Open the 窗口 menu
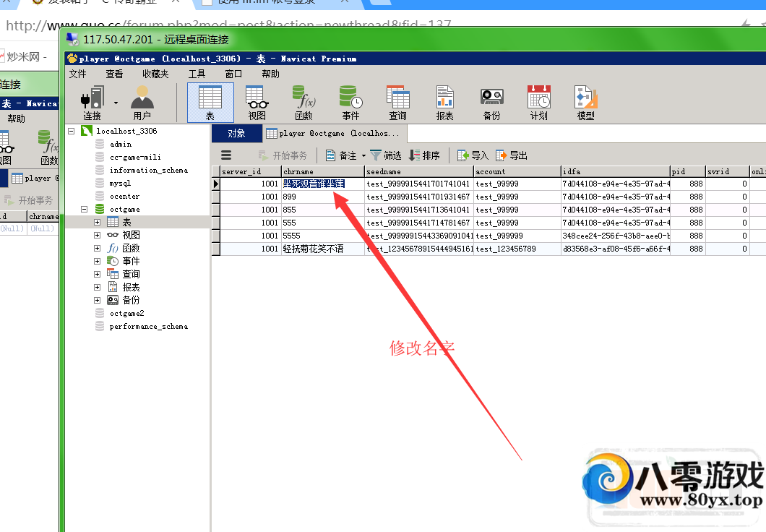 pyautogui.click(x=233, y=74)
